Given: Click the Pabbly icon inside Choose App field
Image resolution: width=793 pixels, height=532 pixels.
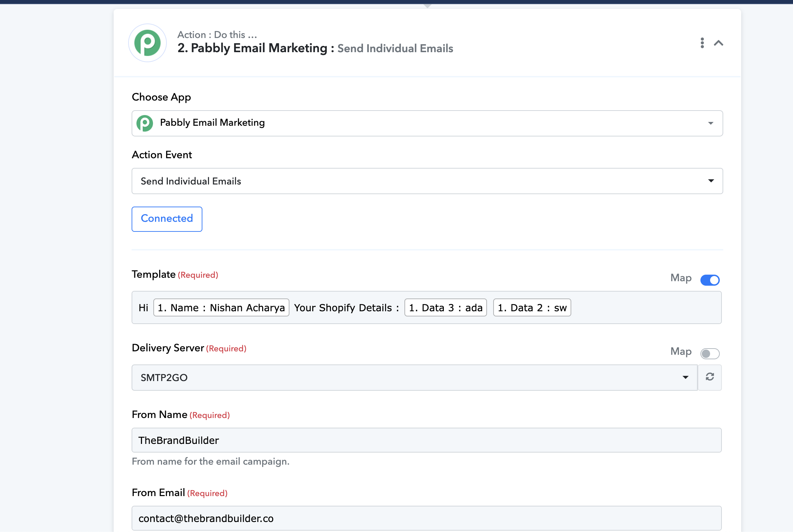Looking at the screenshot, I should 145,123.
